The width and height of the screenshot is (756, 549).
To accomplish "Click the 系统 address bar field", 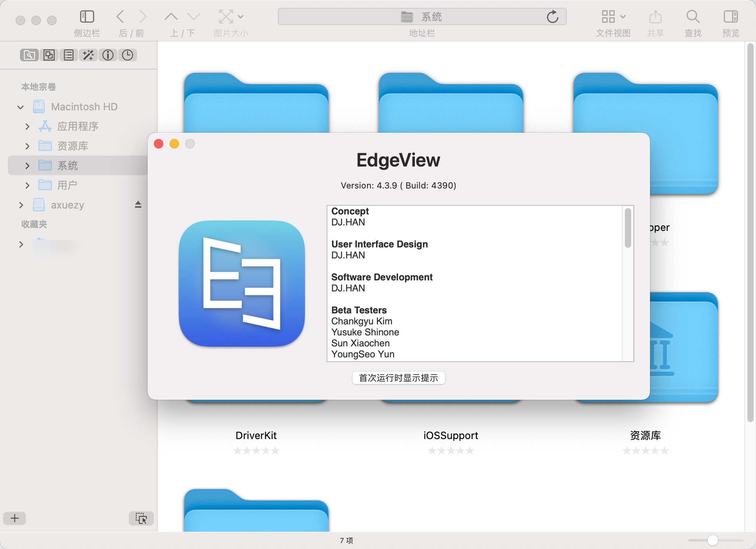I will 422,17.
